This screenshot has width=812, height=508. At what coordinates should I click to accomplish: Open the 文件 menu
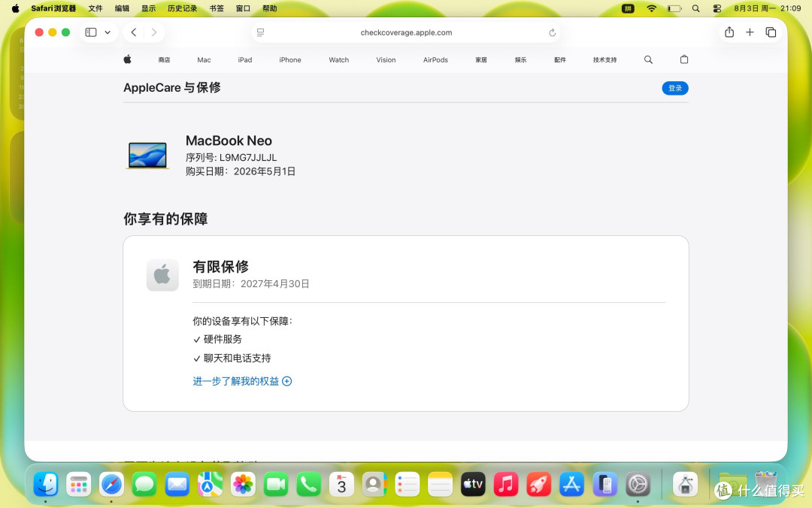[x=95, y=8]
